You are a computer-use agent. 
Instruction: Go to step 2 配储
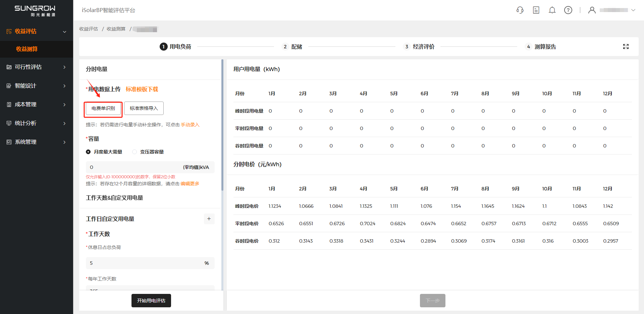(292, 47)
